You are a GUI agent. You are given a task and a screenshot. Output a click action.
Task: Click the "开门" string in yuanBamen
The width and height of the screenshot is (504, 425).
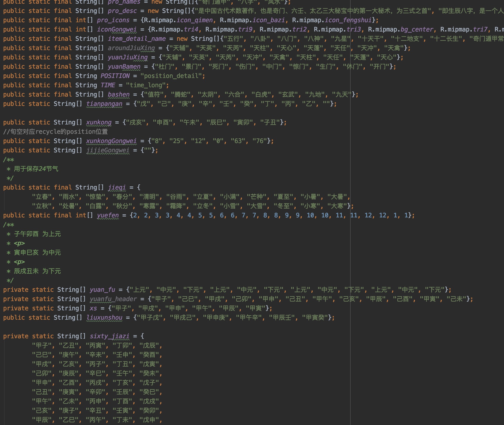coord(380,67)
